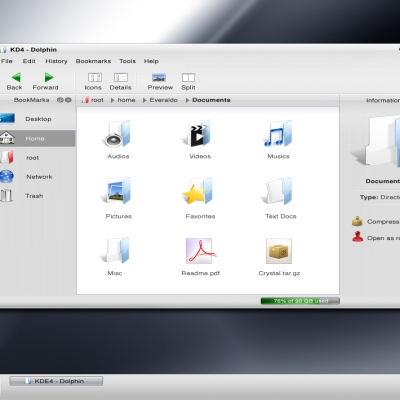Screen dimensions: 400x400
Task: Click the Dolphin title bar icon
Action: point(3,50)
